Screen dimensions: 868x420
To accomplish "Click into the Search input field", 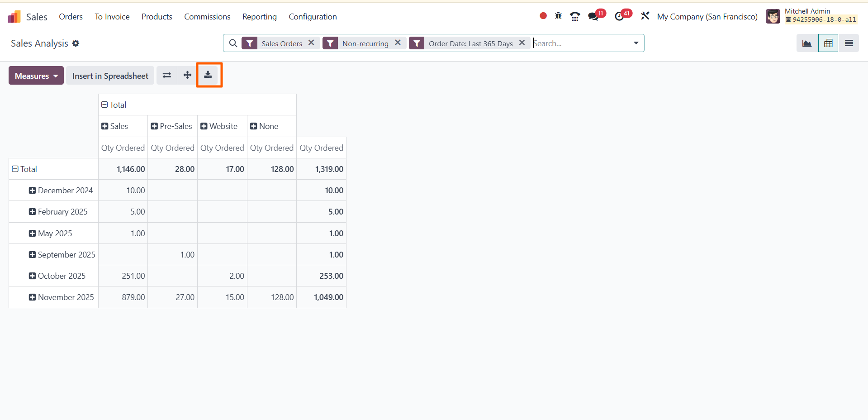I will point(579,43).
